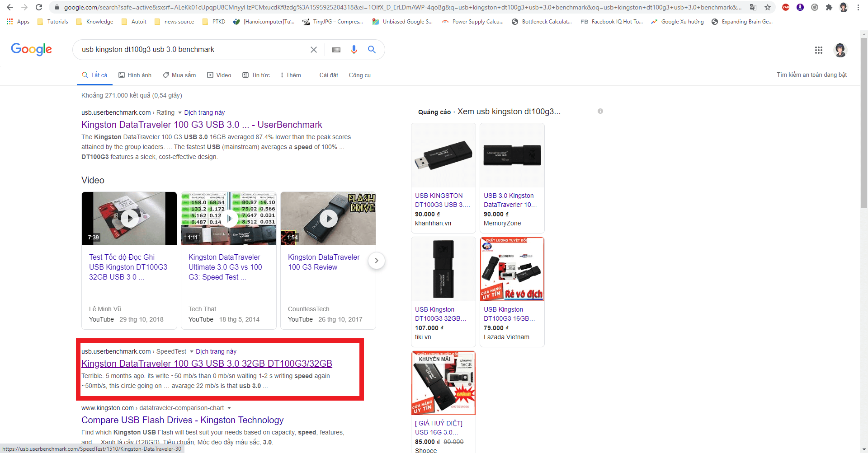Open Compare USB Flash Drives Kingston link

[182, 420]
